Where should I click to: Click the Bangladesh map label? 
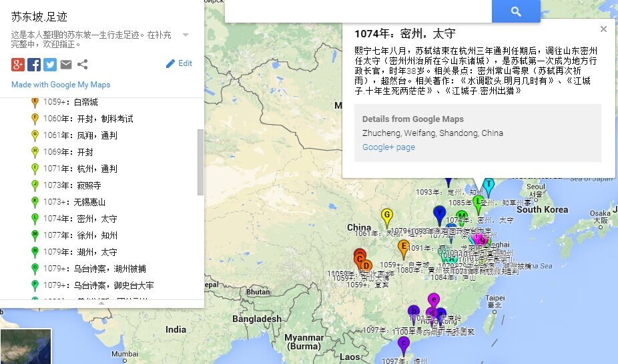256,319
